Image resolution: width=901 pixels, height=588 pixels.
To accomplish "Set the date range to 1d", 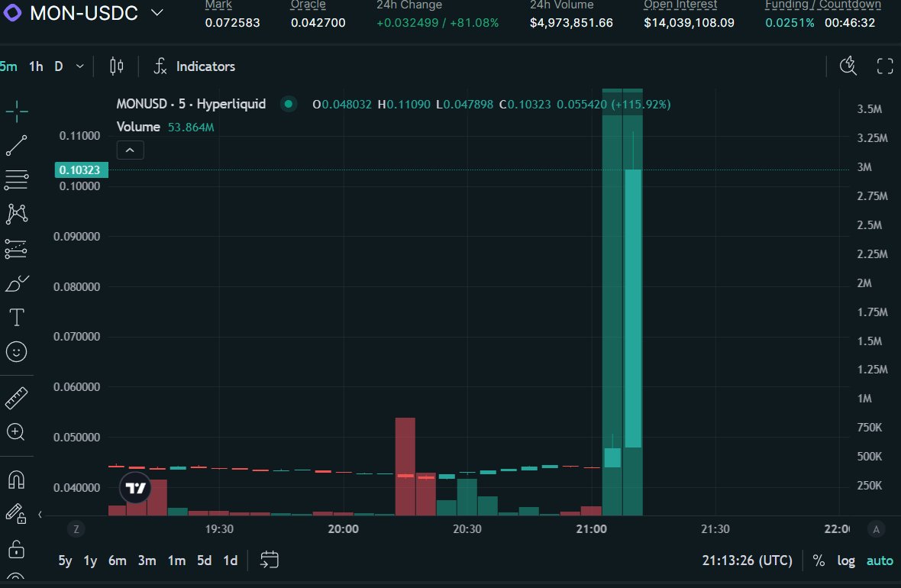I will [231, 561].
